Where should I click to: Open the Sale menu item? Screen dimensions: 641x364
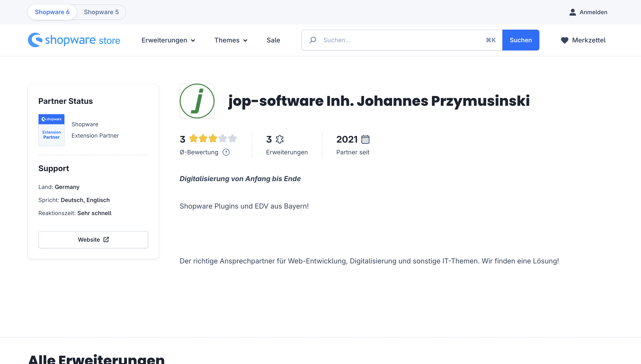click(273, 40)
